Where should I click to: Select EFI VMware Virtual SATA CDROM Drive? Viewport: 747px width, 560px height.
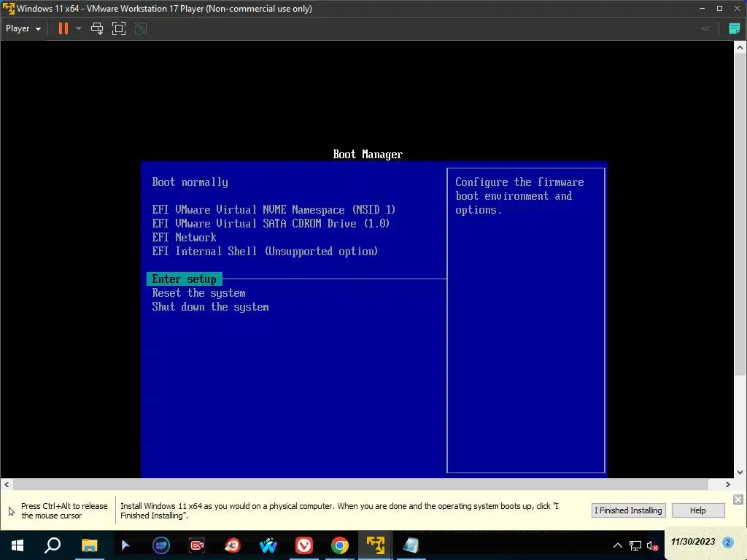(x=271, y=223)
